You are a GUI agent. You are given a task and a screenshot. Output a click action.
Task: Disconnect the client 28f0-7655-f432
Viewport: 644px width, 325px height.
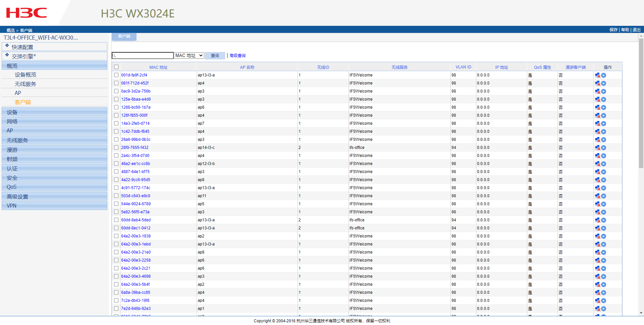598,148
